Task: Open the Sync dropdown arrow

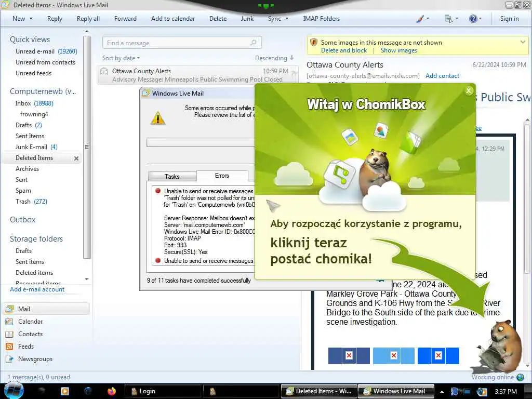Action: point(287,19)
